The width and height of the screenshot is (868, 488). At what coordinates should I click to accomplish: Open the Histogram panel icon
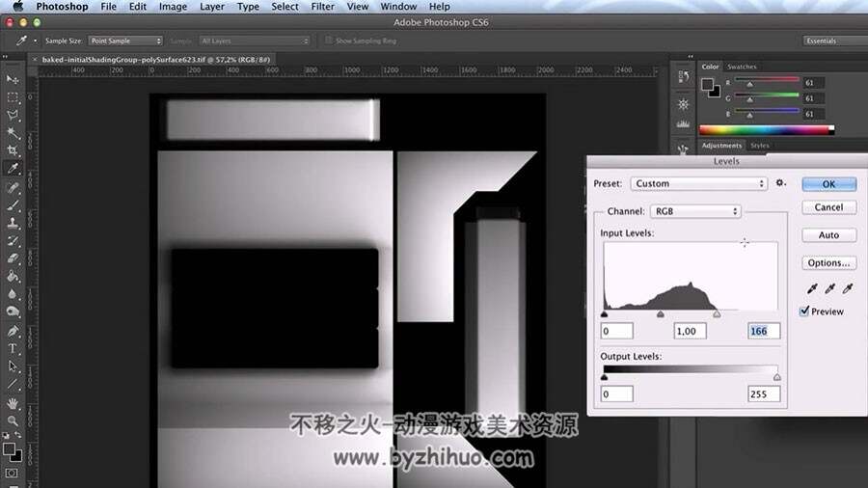coord(684,124)
